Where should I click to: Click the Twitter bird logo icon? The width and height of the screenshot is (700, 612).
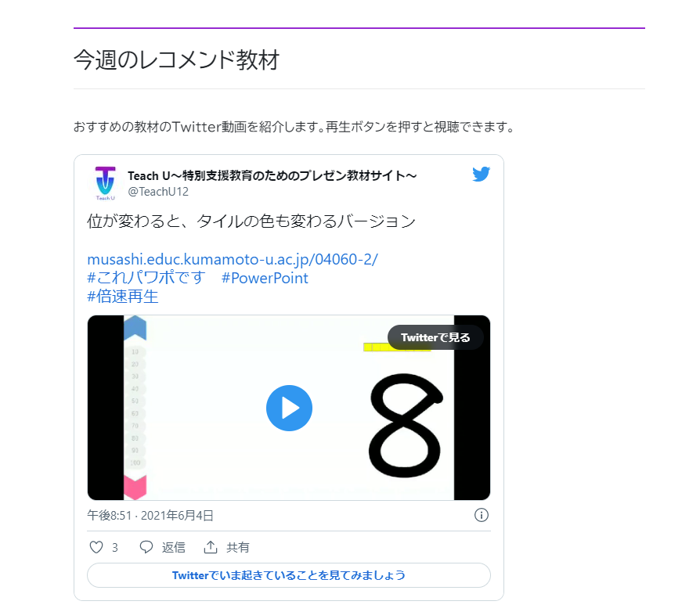click(482, 174)
